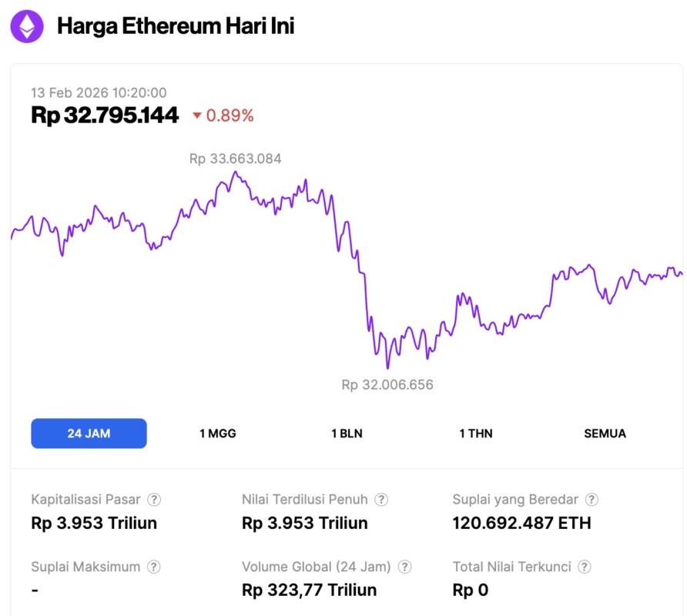687x616 pixels.
Task: Select the 24 JAM time range tab
Action: [x=89, y=434]
